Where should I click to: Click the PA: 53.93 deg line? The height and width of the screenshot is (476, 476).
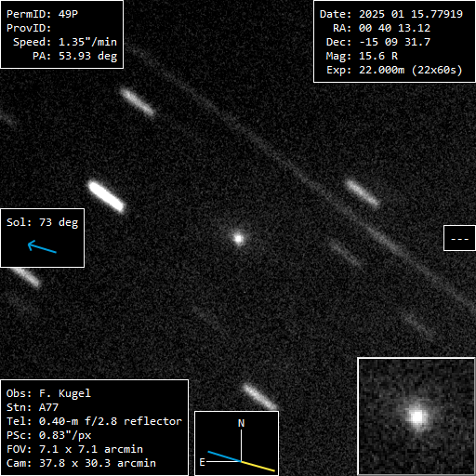tap(75, 56)
